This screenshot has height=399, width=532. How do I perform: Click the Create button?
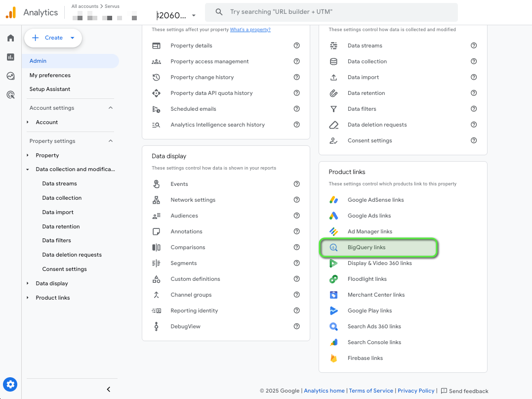pyautogui.click(x=53, y=38)
